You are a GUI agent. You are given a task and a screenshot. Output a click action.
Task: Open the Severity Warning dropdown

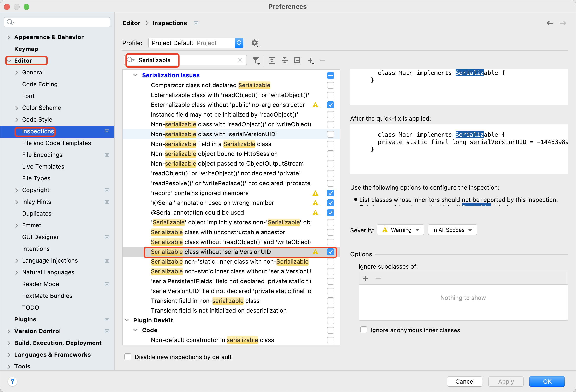[400, 230]
